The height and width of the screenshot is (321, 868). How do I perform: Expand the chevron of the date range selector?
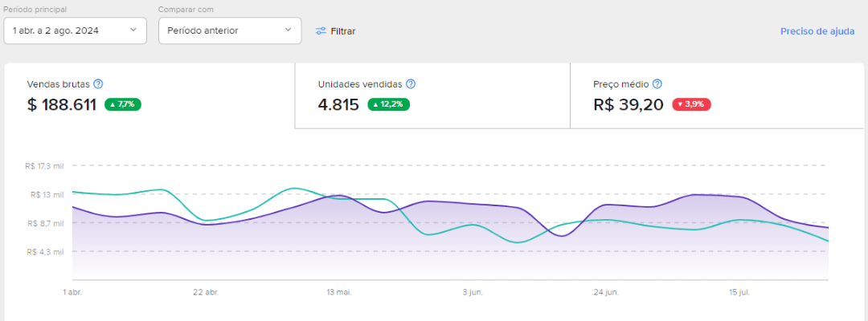[x=133, y=30]
